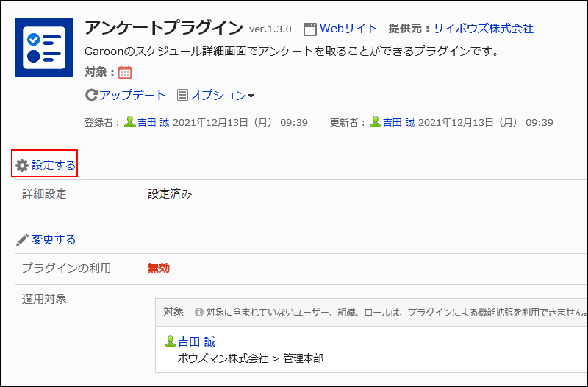
Task: Click ボウズマン株式会社 > 管理本部 organization text
Action: [x=251, y=358]
